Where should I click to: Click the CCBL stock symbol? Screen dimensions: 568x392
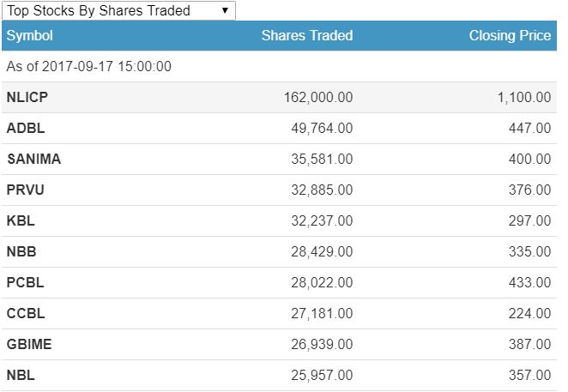25,314
